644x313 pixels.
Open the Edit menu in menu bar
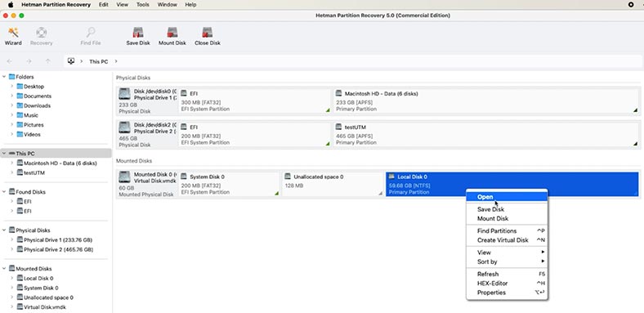104,5
